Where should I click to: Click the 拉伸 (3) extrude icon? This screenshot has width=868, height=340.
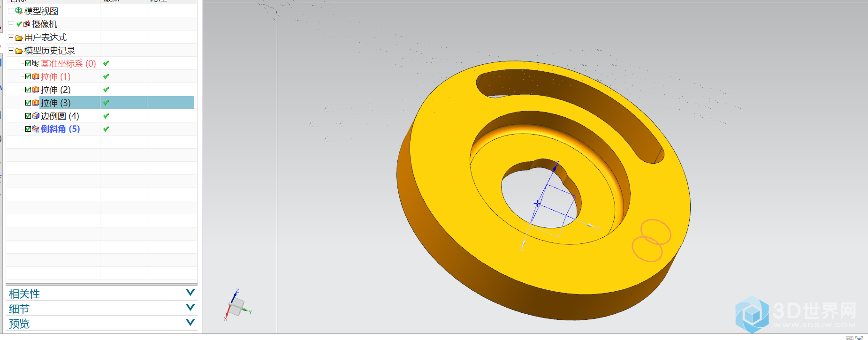[36, 103]
